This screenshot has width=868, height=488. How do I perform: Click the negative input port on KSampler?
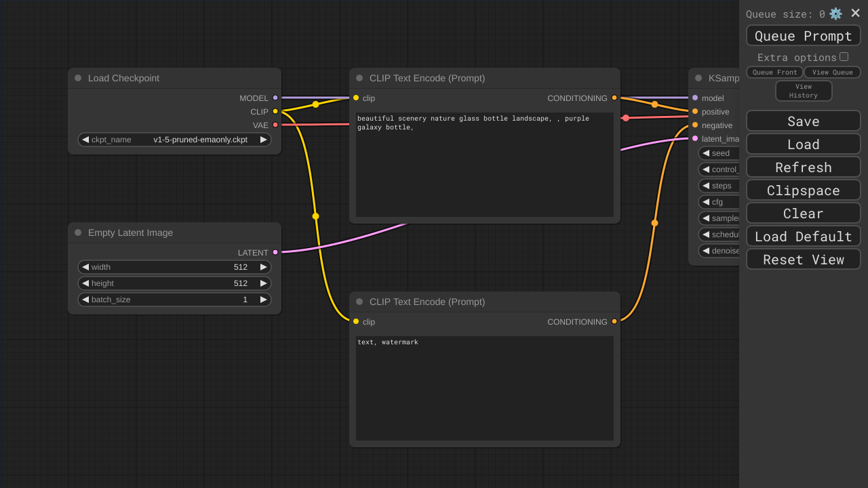[x=695, y=125]
